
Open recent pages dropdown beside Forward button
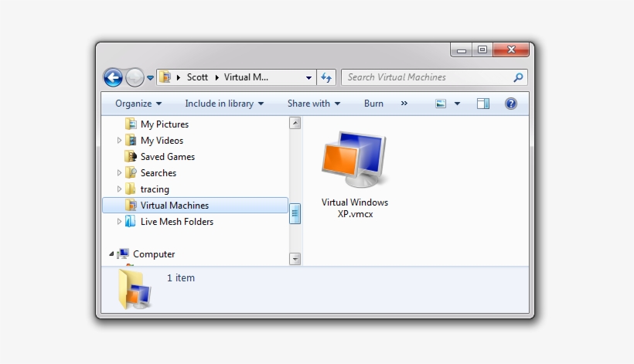click(x=150, y=77)
